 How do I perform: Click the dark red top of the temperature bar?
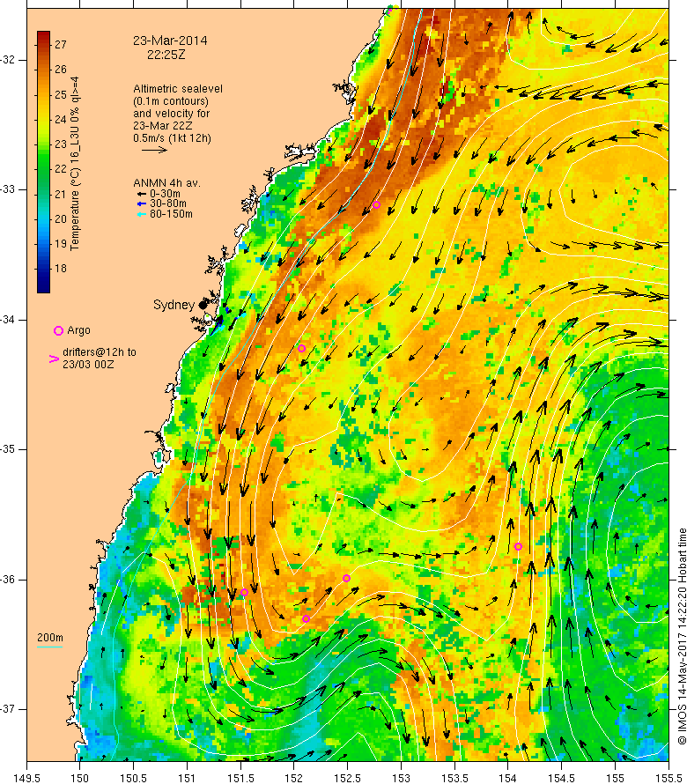(43, 36)
